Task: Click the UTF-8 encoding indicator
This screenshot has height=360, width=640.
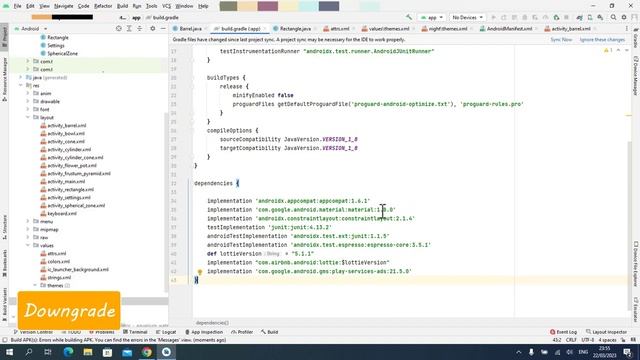Action: [x=588, y=340]
